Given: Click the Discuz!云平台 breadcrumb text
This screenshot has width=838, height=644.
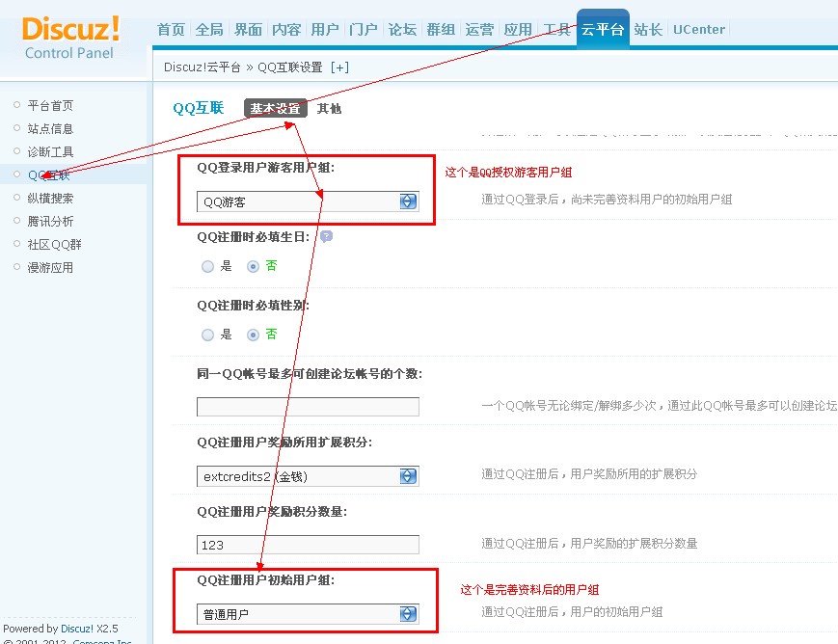Looking at the screenshot, I should tap(202, 67).
